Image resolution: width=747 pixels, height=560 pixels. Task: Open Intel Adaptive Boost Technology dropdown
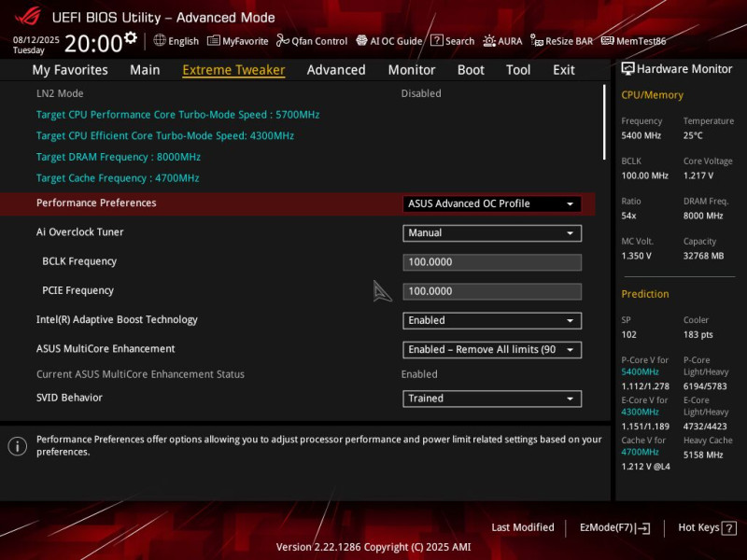tap(492, 320)
